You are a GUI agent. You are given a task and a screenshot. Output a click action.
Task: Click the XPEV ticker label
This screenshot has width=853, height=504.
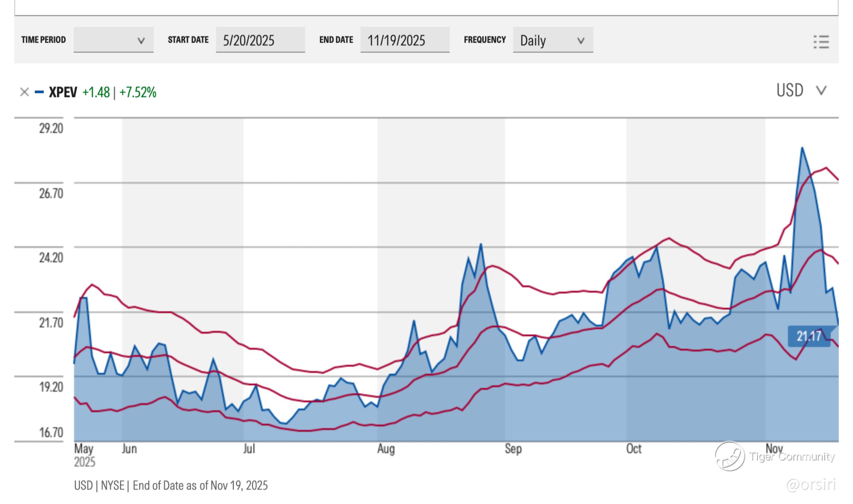63,92
